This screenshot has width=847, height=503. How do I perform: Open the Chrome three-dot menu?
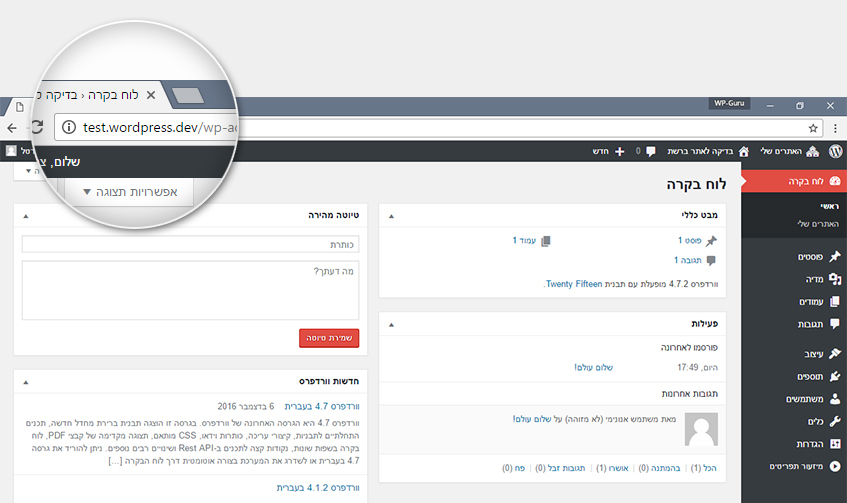pyautogui.click(x=835, y=128)
